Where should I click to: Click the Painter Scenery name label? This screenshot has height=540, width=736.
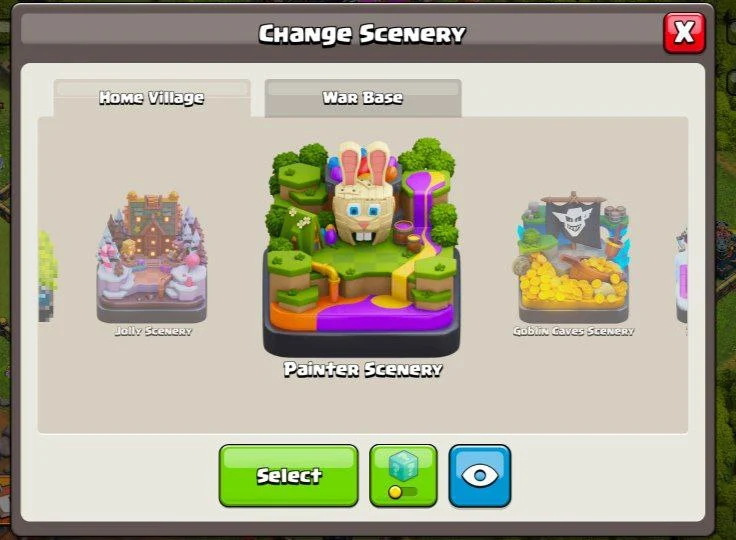(363, 370)
